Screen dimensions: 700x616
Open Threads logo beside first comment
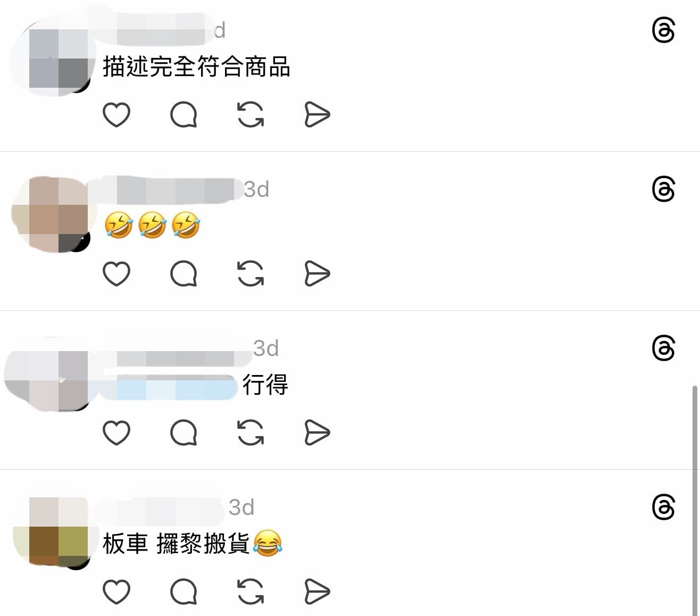pyautogui.click(x=663, y=30)
